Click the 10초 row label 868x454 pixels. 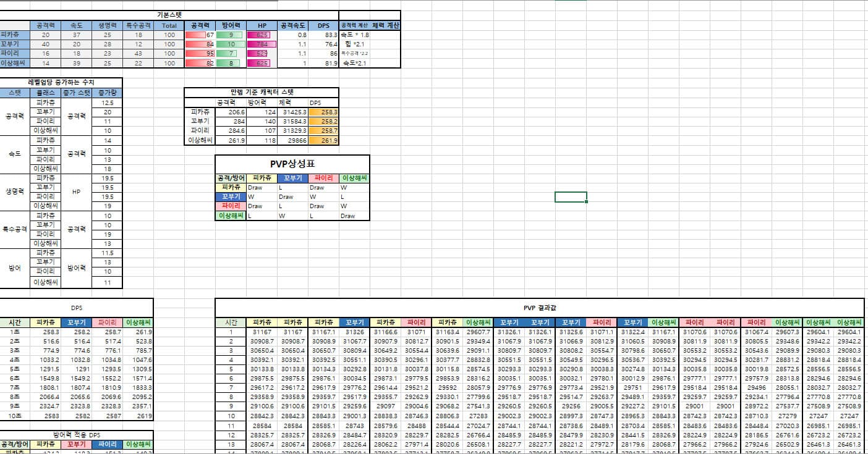15,418
